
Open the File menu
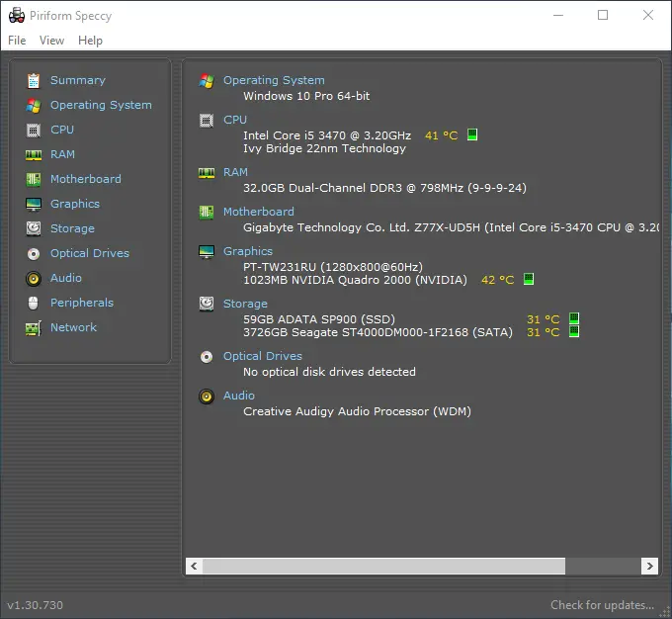17,41
